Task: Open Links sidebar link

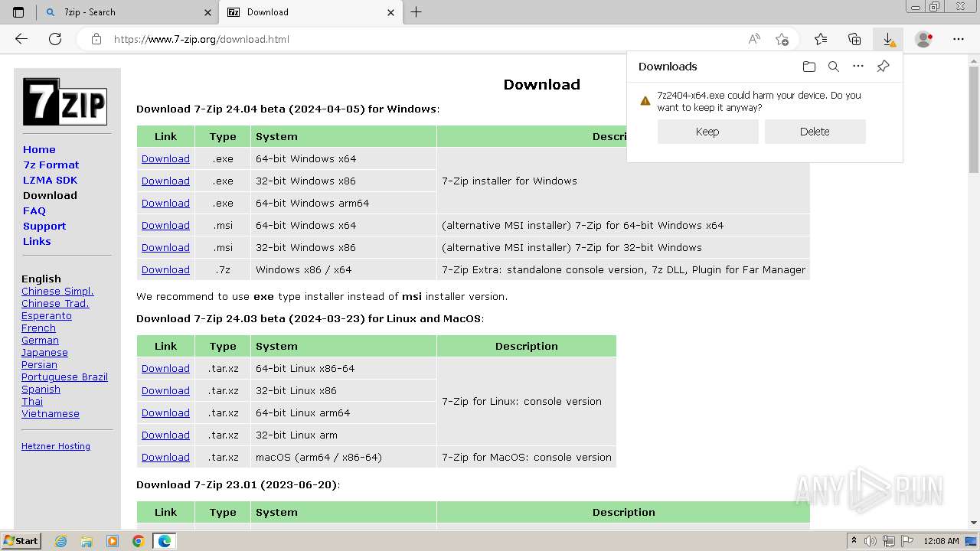Action: pyautogui.click(x=37, y=241)
